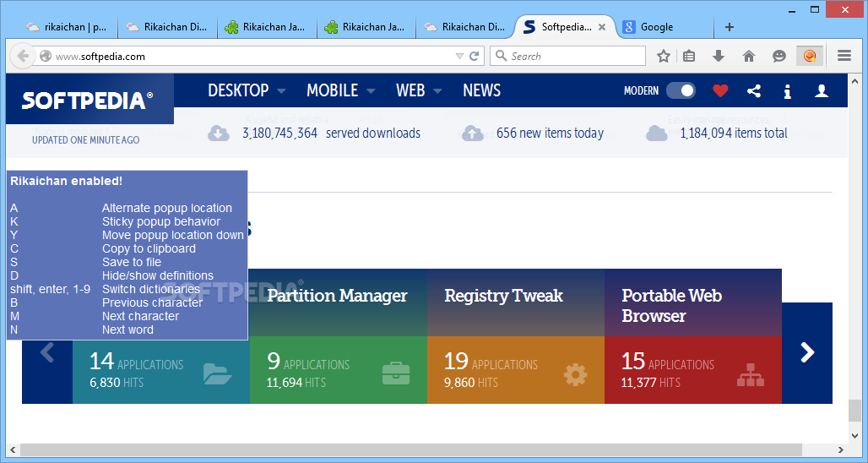Open the chat smiley bubble icon

778,56
